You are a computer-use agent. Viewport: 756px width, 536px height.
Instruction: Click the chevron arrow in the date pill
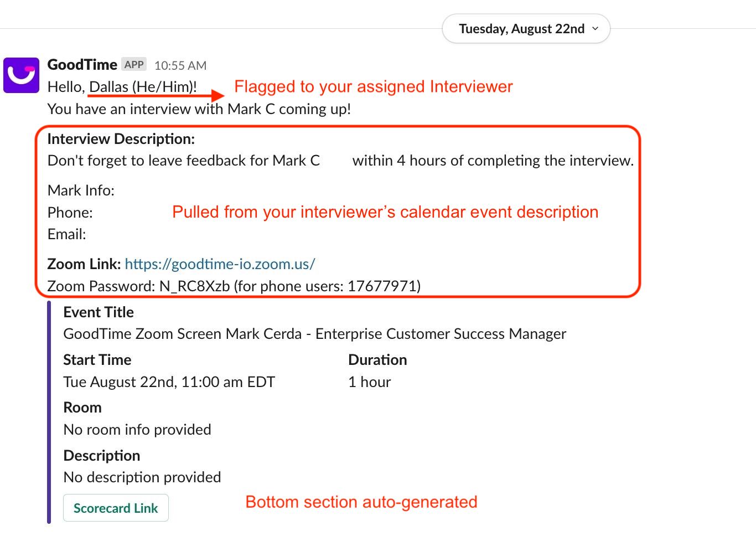[596, 29]
